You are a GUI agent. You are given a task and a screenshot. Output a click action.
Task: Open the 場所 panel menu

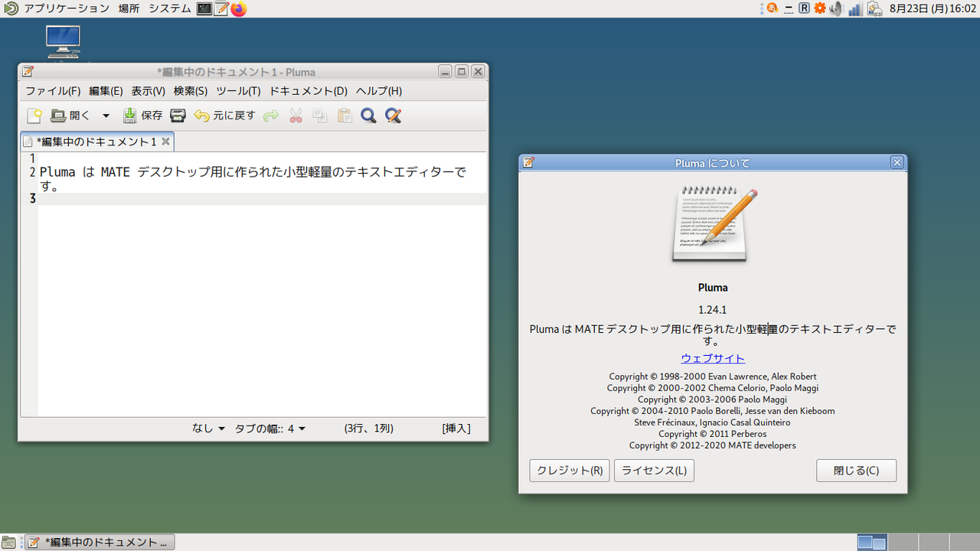click(x=129, y=8)
